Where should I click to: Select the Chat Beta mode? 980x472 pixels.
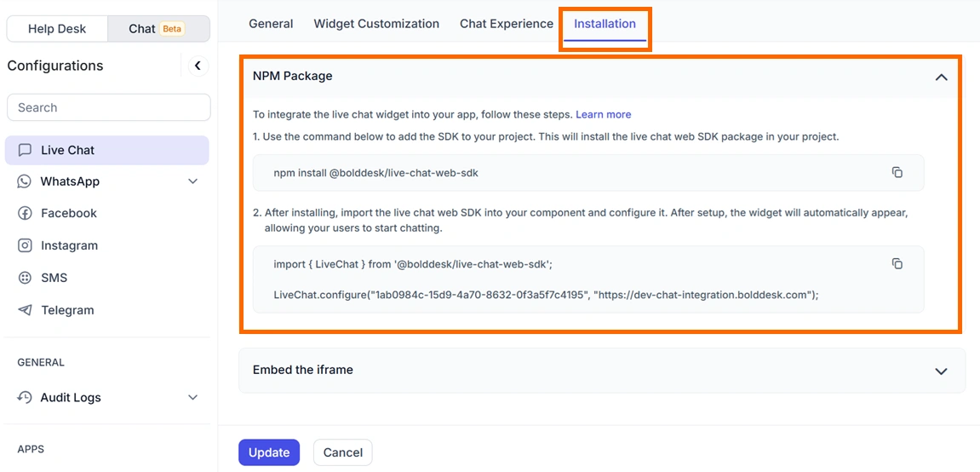158,29
